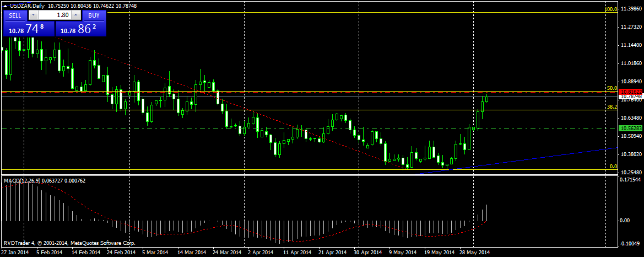Click the 19 May 2014 date label
644x257 pixels.
[440, 252]
